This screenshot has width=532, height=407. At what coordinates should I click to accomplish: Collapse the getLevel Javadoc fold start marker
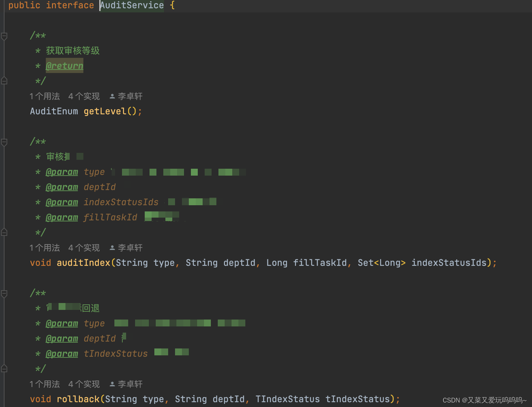4,36
